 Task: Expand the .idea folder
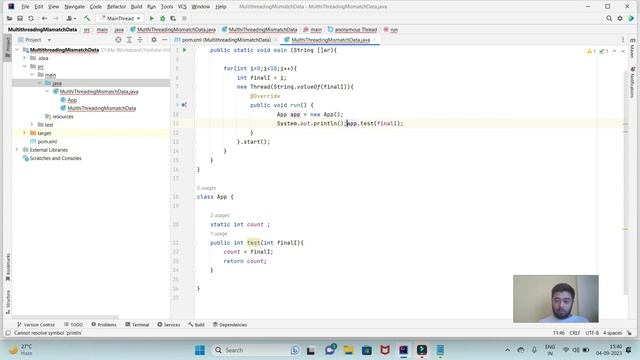[x=24, y=58]
